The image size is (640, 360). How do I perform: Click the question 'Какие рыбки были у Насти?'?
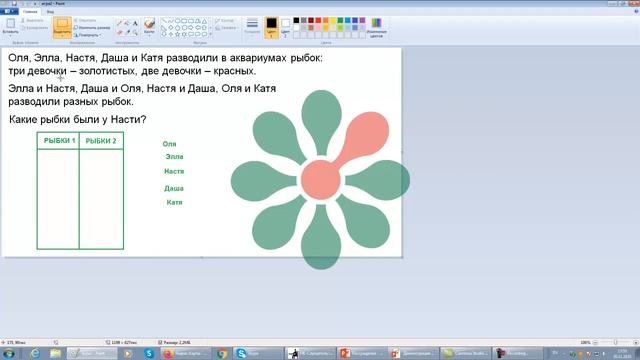click(78, 120)
